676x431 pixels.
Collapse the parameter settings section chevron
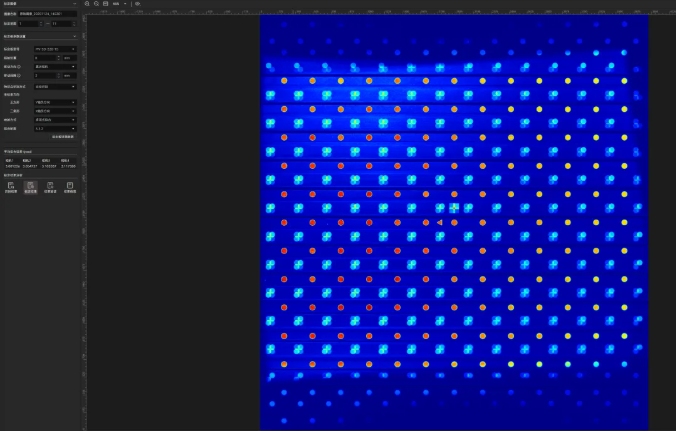pyautogui.click(x=75, y=36)
